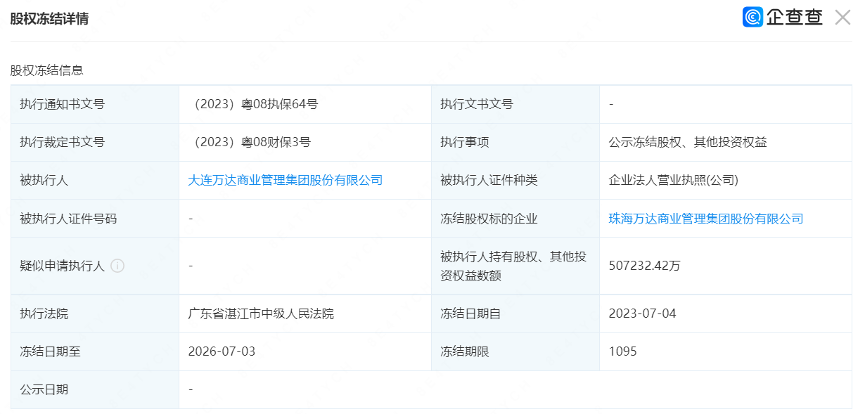
Task: Select the date 2023-07-04
Action: point(642,314)
